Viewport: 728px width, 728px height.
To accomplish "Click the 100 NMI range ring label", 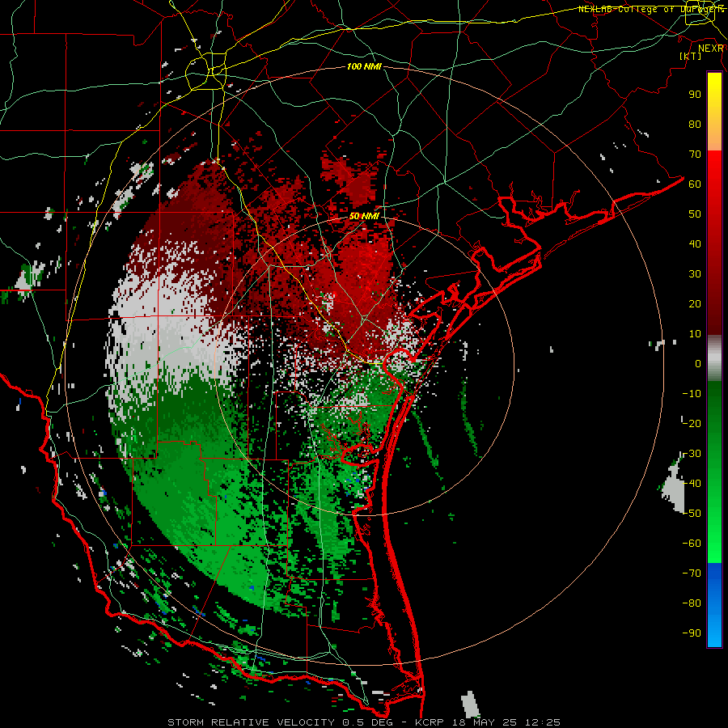I will point(364,66).
